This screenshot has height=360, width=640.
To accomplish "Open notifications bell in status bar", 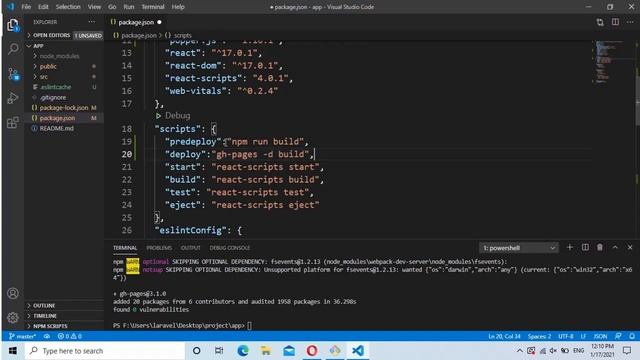I will point(632,336).
